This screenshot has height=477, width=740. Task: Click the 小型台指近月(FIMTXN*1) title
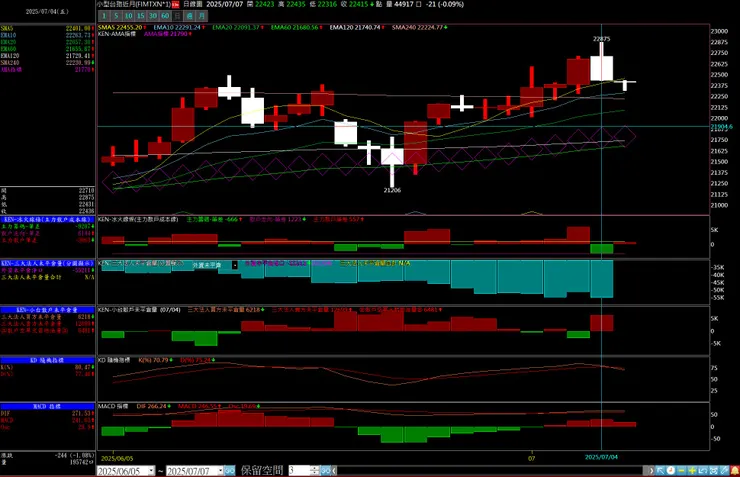[134, 4]
